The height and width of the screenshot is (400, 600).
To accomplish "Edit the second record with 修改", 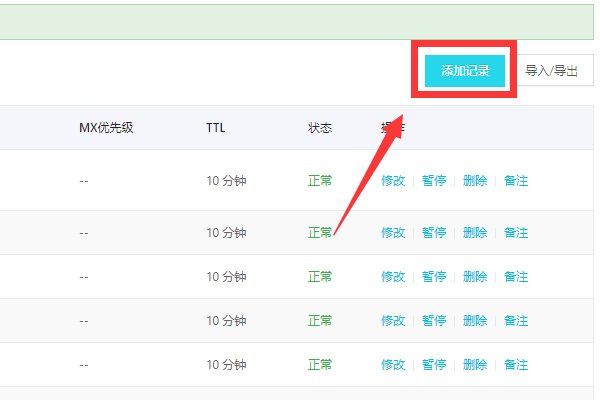I will 393,233.
